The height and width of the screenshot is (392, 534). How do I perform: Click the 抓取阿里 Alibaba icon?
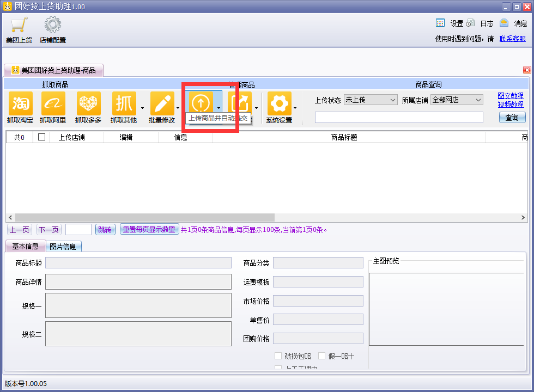(x=53, y=103)
